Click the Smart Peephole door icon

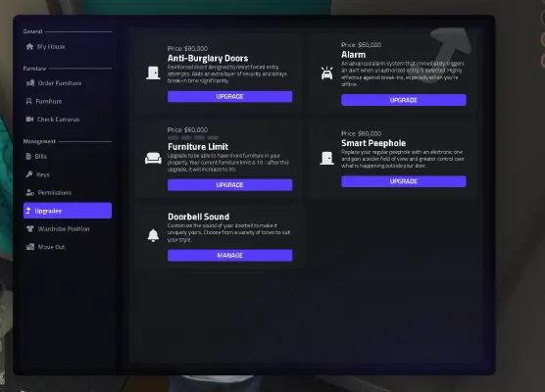pos(326,158)
